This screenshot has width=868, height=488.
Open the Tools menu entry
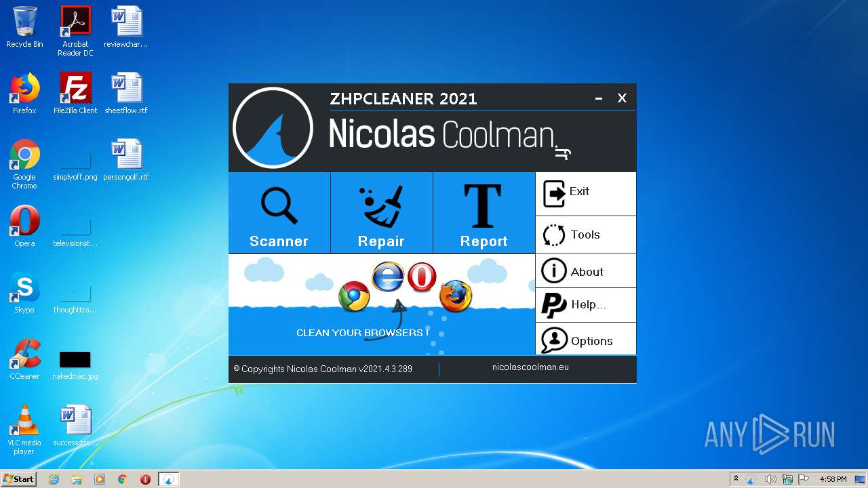point(586,235)
